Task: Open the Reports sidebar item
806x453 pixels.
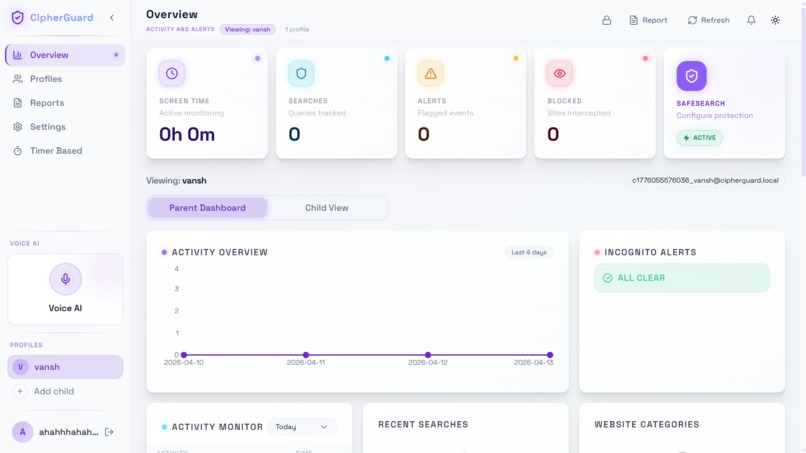Action: tap(65, 103)
